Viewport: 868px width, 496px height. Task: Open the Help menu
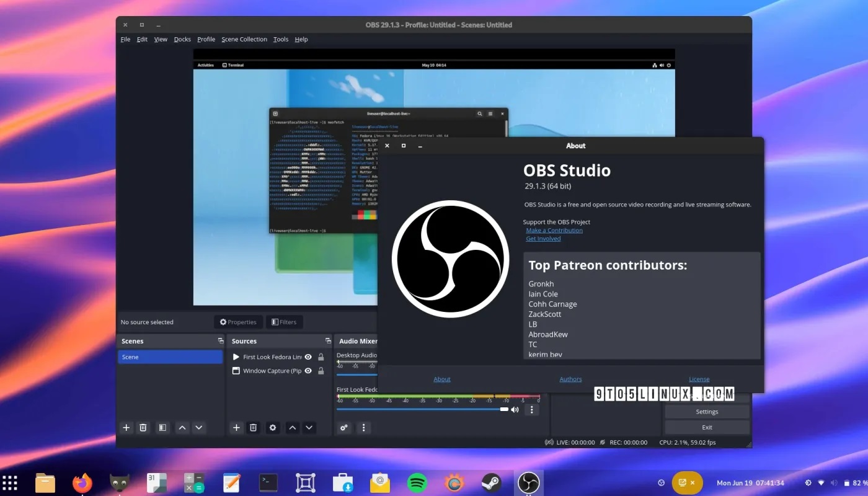pos(301,39)
